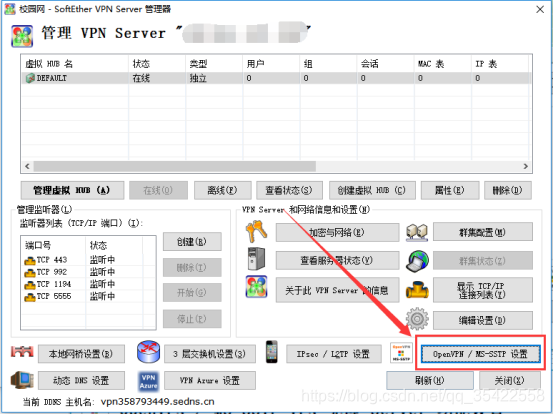Image resolution: width=554 pixels, height=414 pixels.
Task: Click the server tower status icon
Action: pyautogui.click(x=257, y=259)
